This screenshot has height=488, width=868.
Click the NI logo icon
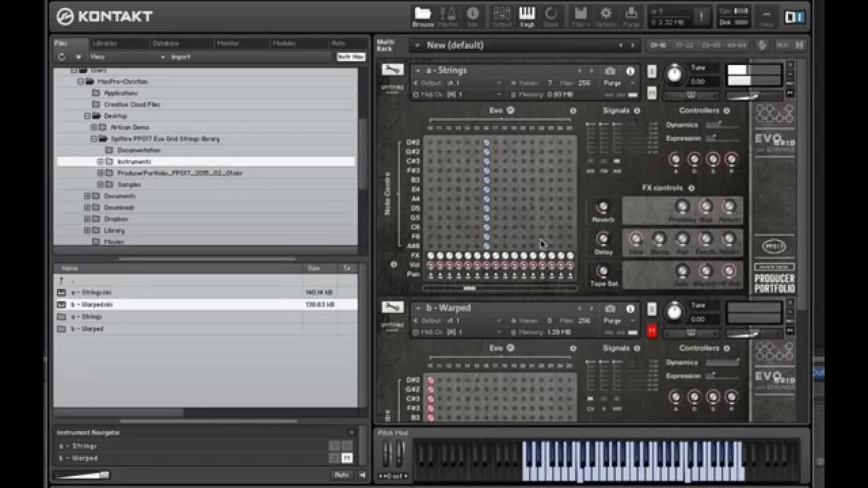tap(794, 17)
